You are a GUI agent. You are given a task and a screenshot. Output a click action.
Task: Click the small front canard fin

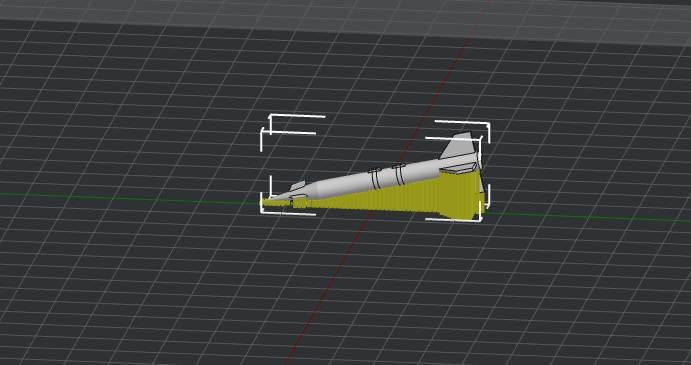pos(297,186)
